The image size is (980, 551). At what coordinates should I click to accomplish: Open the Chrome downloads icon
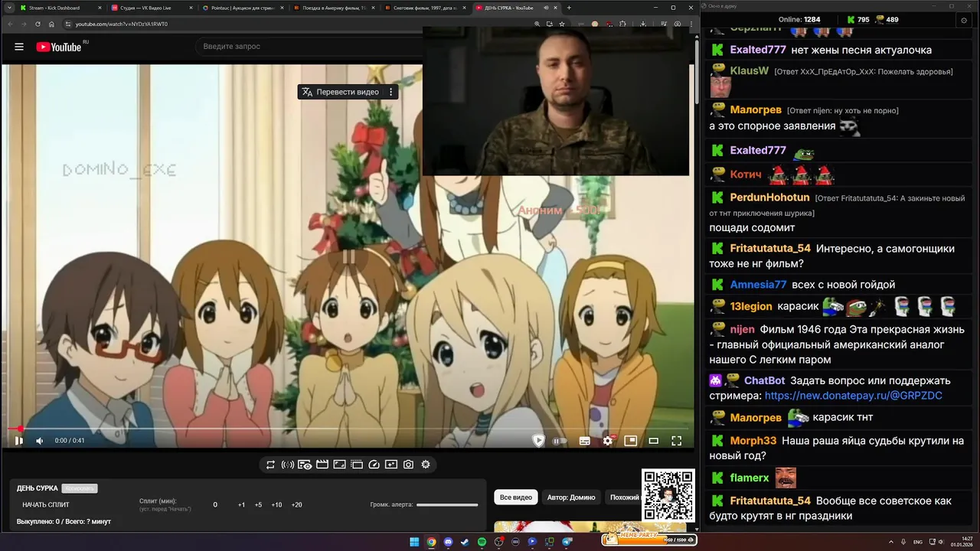coord(643,24)
